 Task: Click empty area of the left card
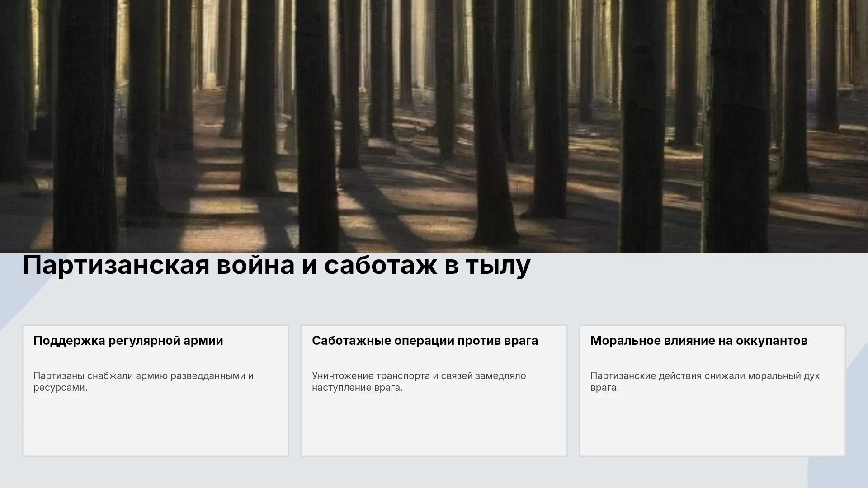pyautogui.click(x=156, y=425)
